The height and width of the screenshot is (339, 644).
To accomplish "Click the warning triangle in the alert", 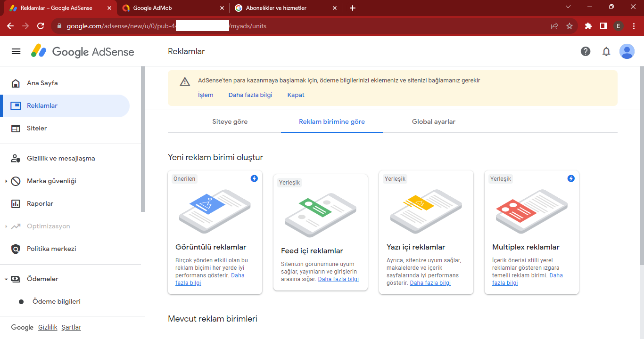I will [x=185, y=81].
